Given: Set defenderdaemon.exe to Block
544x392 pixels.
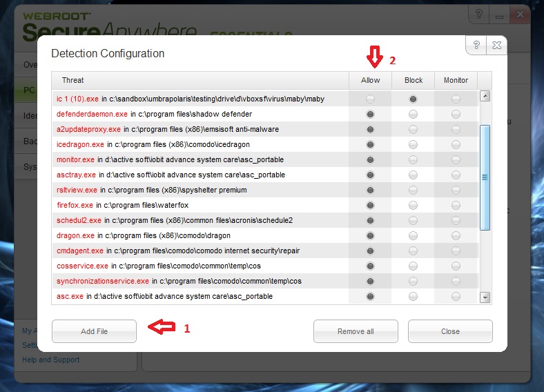Looking at the screenshot, I should click(x=413, y=114).
